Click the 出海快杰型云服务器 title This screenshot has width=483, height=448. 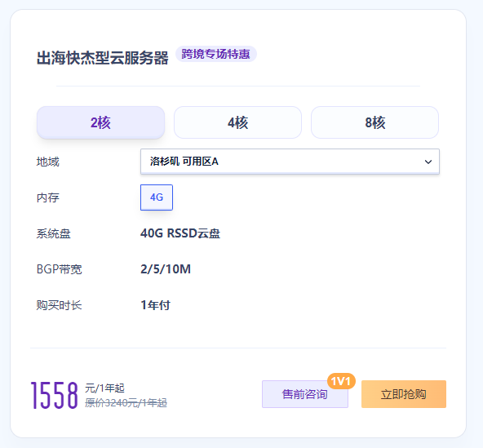(x=103, y=58)
